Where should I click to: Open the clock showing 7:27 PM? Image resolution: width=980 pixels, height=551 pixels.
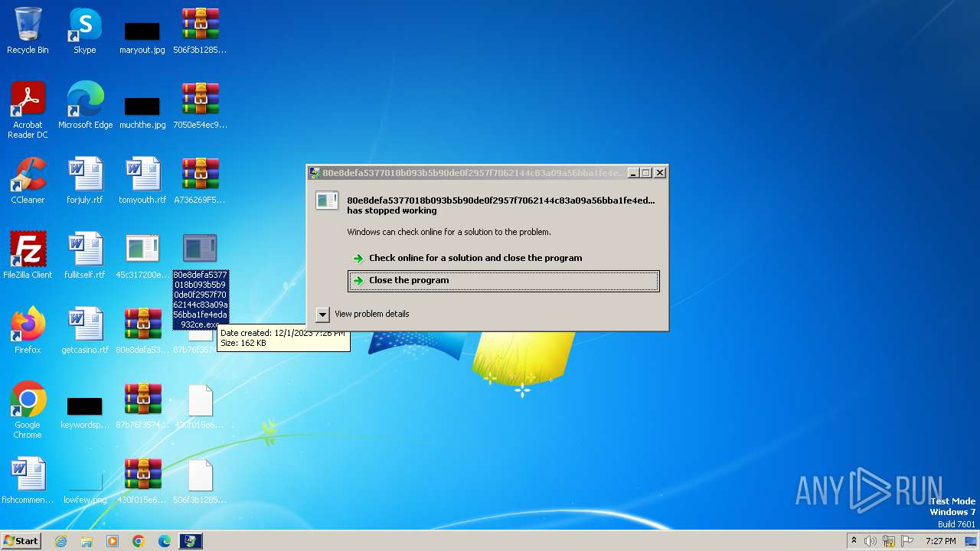tap(941, 541)
